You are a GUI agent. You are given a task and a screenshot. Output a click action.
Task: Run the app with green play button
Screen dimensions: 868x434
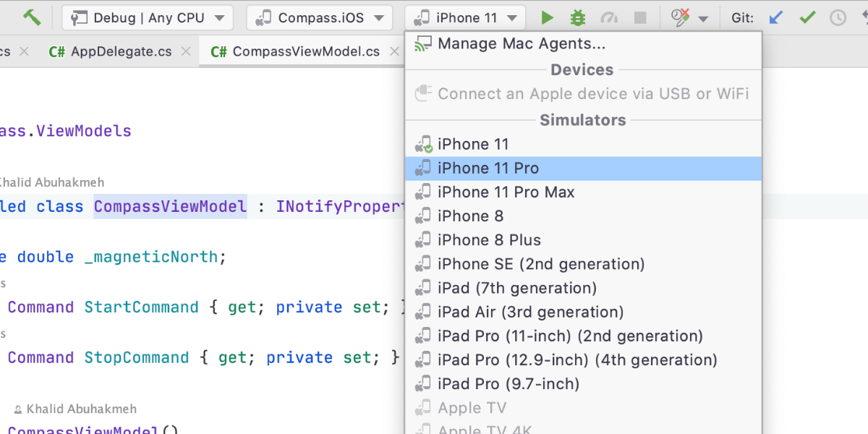click(548, 18)
